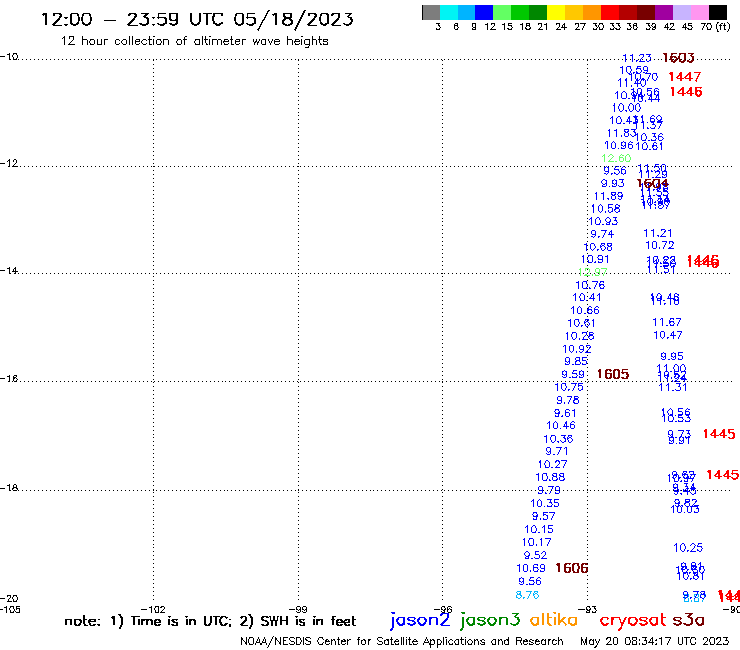Image resolution: width=740 pixels, height=650 pixels.
Task: Click the 'jason2' satellite label
Action: click(x=420, y=620)
